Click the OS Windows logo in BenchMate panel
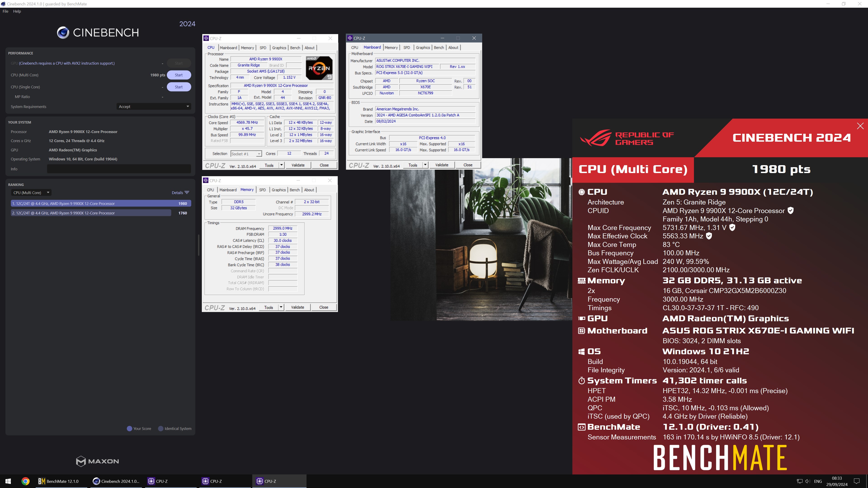 [582, 352]
